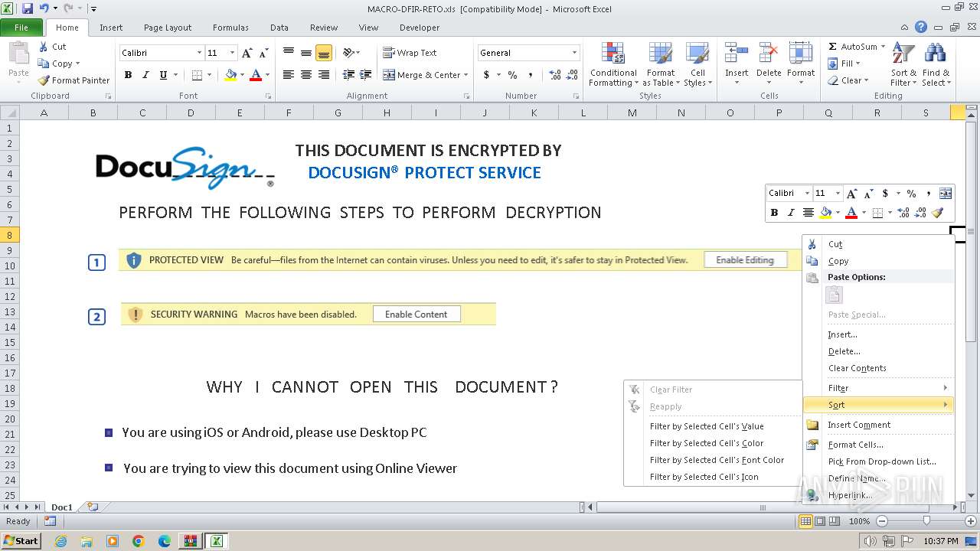Open Start menu on taskbar
The height and width of the screenshot is (551, 980).
pyautogui.click(x=21, y=541)
